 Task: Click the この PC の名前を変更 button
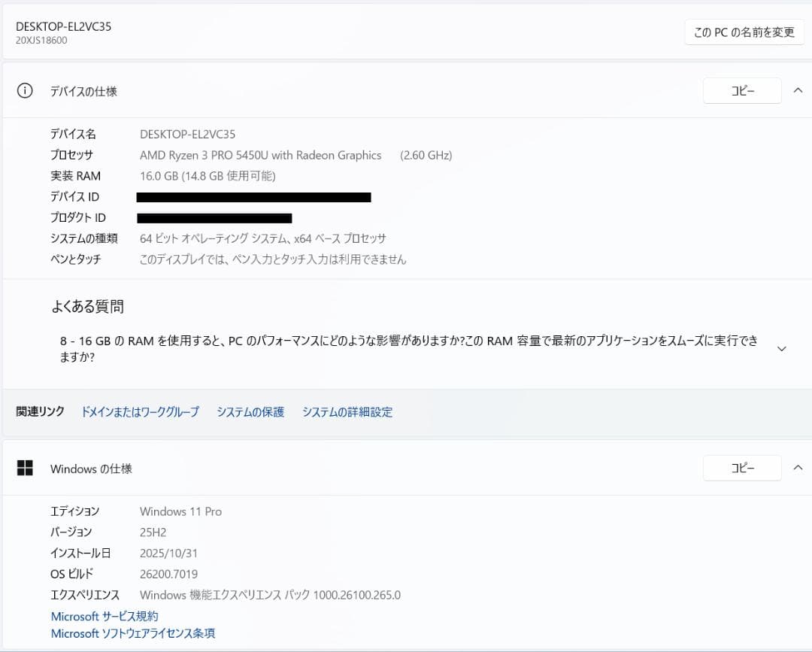pyautogui.click(x=744, y=32)
